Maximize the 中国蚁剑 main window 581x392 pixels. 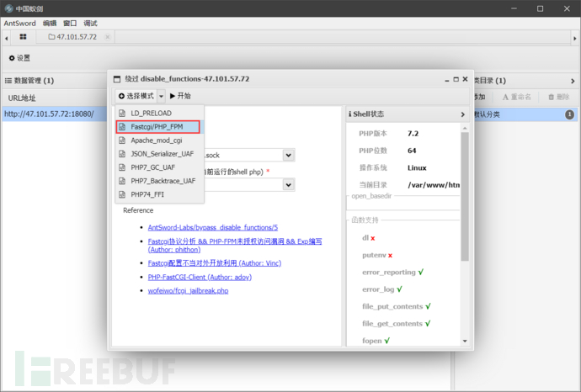(x=541, y=8)
